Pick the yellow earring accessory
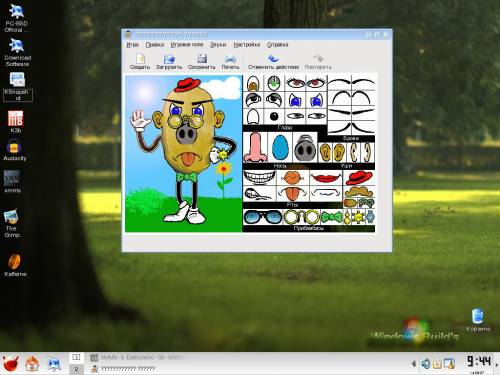The height and width of the screenshot is (375, 500). click(347, 217)
